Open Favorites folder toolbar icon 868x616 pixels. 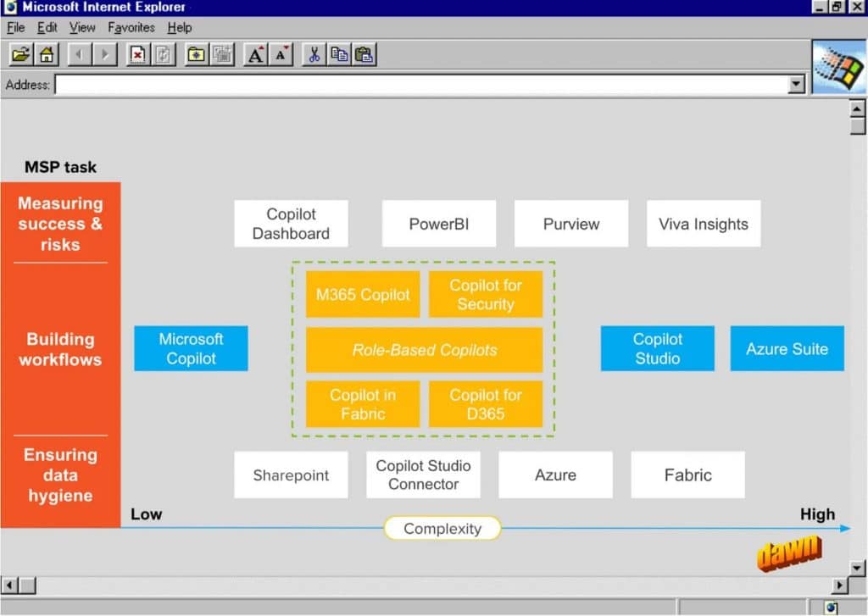pos(197,55)
